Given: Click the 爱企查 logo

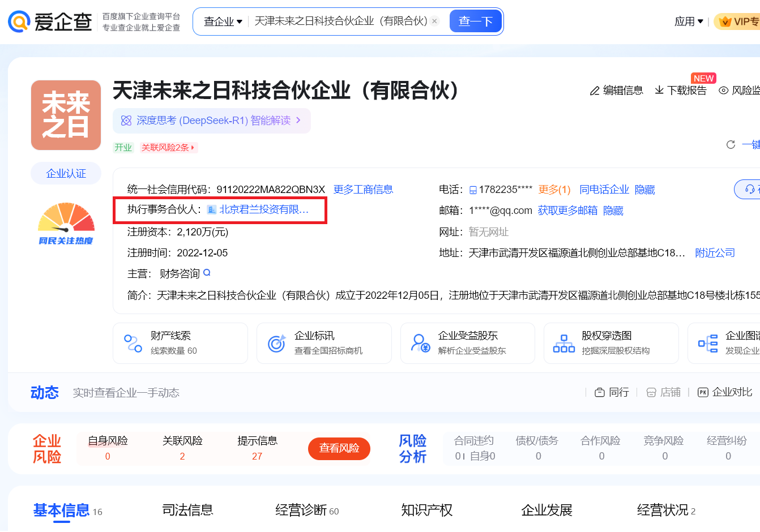Looking at the screenshot, I should pyautogui.click(x=50, y=22).
